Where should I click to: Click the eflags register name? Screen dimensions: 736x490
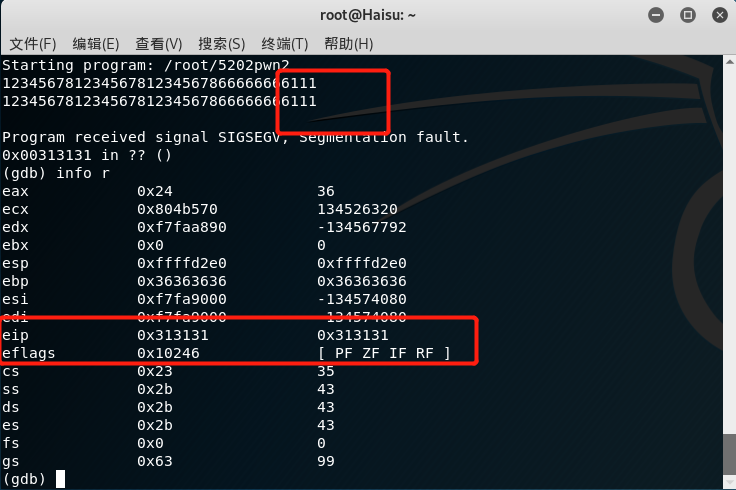(29, 353)
